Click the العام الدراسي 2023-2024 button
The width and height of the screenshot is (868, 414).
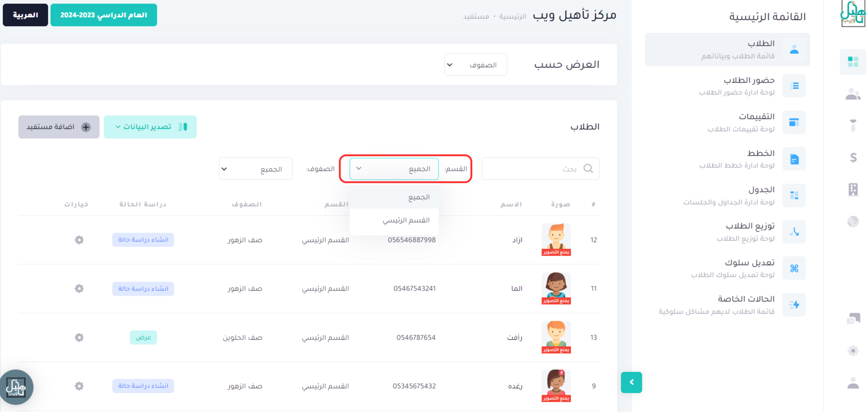pos(104,15)
